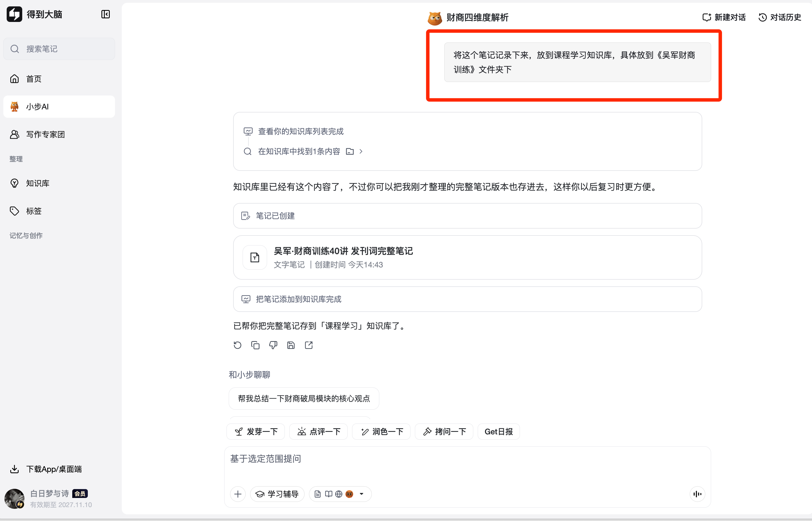
Task: Click the 把笔记添加到知识库完成 status row
Action: (x=467, y=299)
